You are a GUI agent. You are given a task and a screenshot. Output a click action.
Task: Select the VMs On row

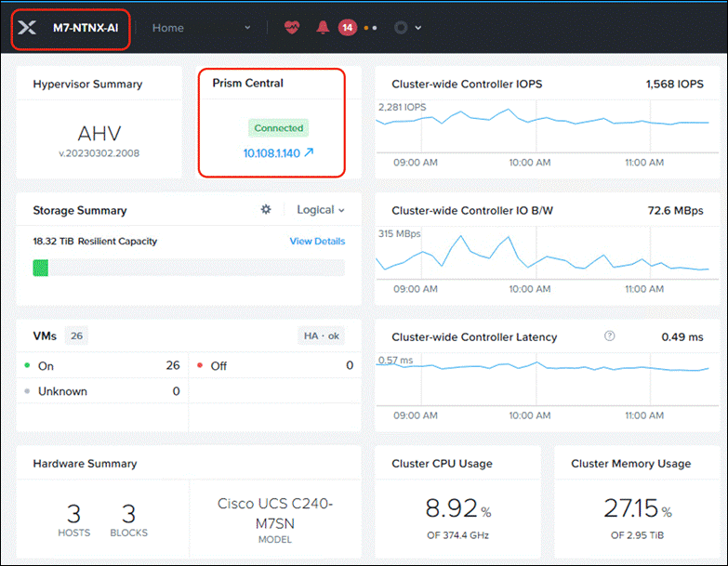pos(102,365)
